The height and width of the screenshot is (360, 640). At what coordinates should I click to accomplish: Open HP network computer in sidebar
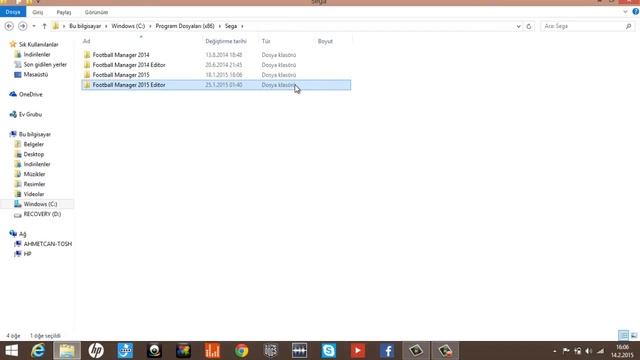coord(27,254)
